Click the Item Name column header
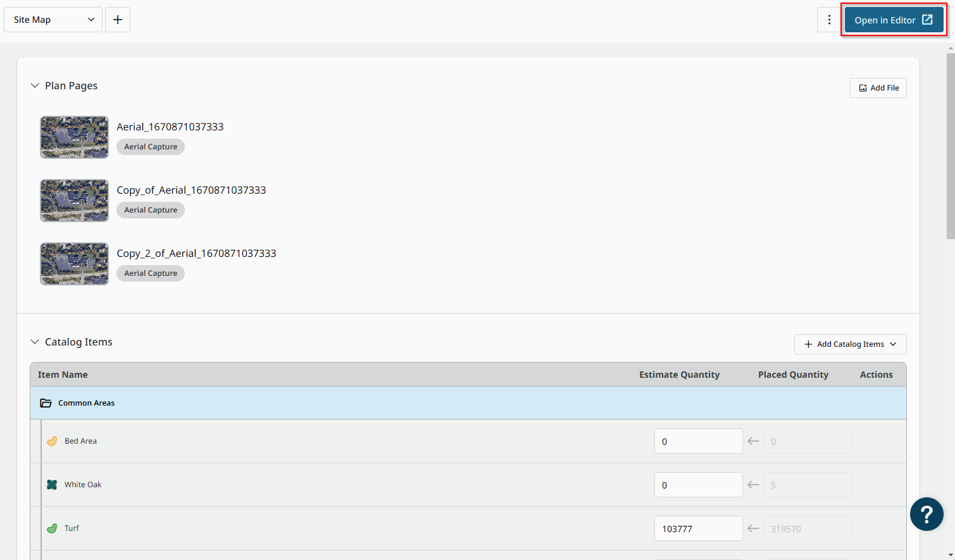 pyautogui.click(x=63, y=375)
